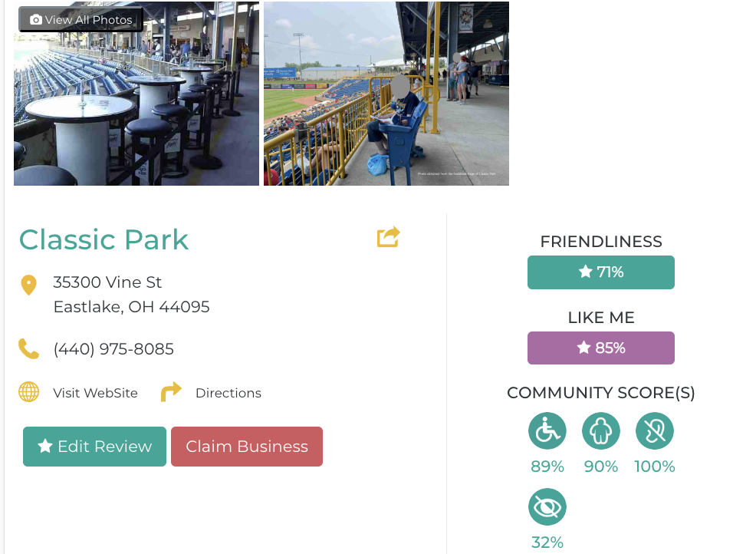Click the Claim Business button
This screenshot has height=554, width=756.
pyautogui.click(x=247, y=447)
